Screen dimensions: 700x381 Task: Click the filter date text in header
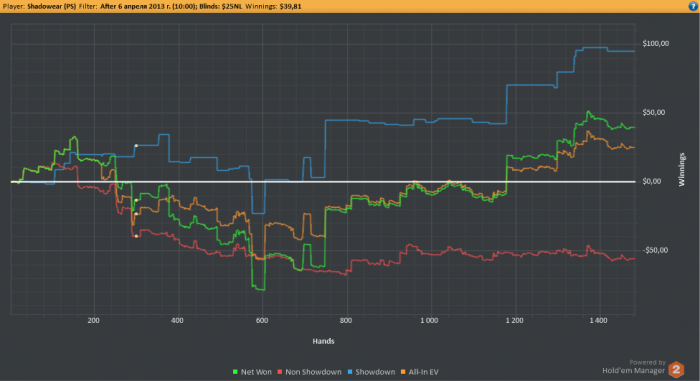(148, 6)
